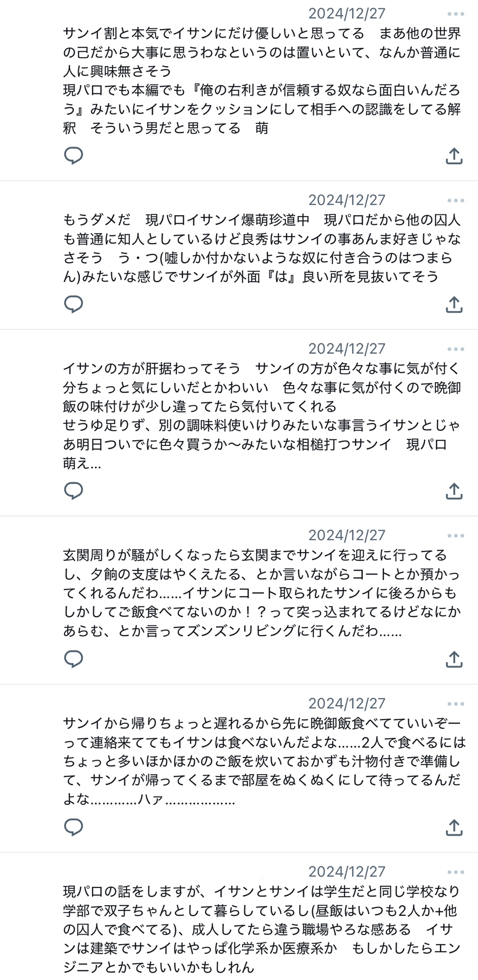Viewport: 478px width, 980px height.
Task: Expand the three-dot menu on the 'イサンの方が肝据わってそう' post
Action: coord(455,349)
